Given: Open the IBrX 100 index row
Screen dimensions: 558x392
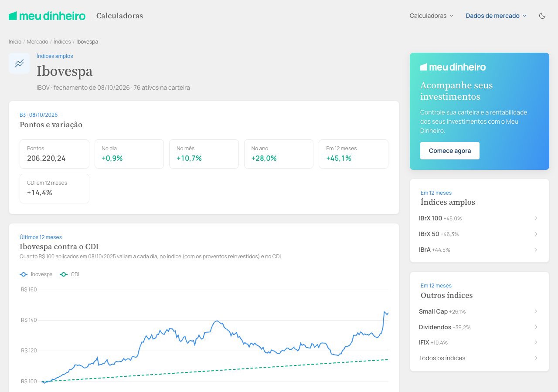Looking at the screenshot, I should point(480,218).
